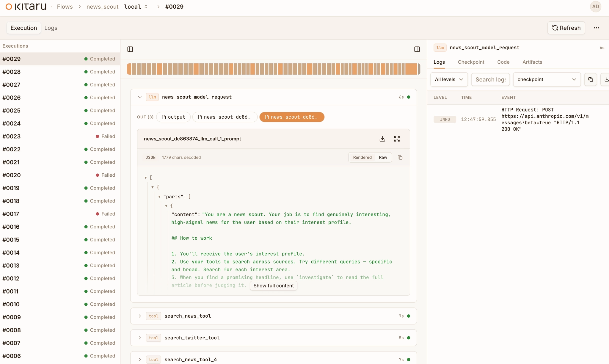
Task: Select failed execution #0023
Action: [x=60, y=136]
